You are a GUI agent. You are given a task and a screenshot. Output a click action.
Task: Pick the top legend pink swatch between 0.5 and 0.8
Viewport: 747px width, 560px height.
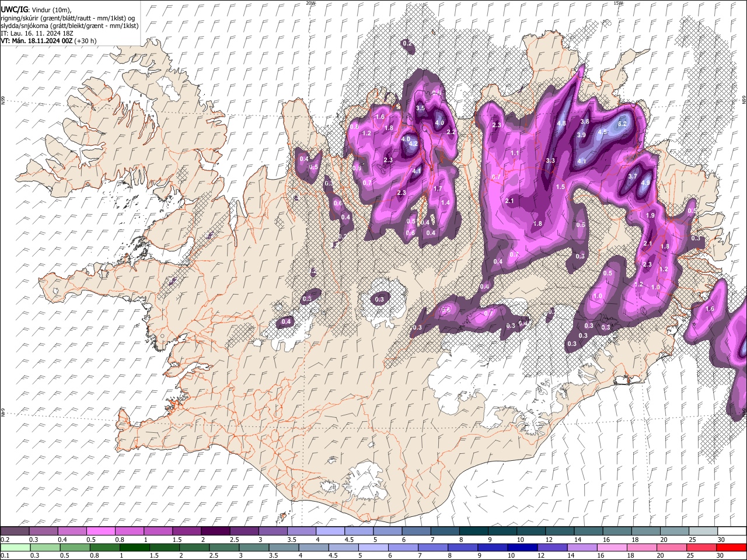click(x=100, y=531)
